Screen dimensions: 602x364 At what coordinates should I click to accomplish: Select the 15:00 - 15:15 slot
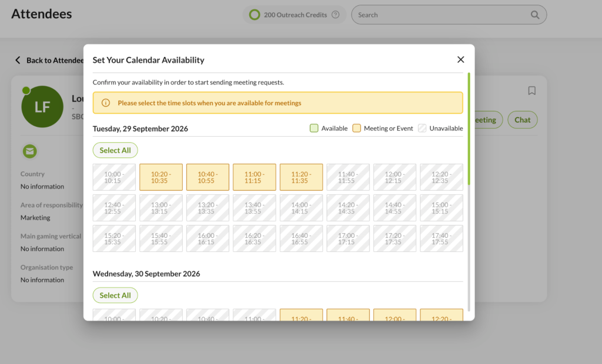[x=442, y=208]
